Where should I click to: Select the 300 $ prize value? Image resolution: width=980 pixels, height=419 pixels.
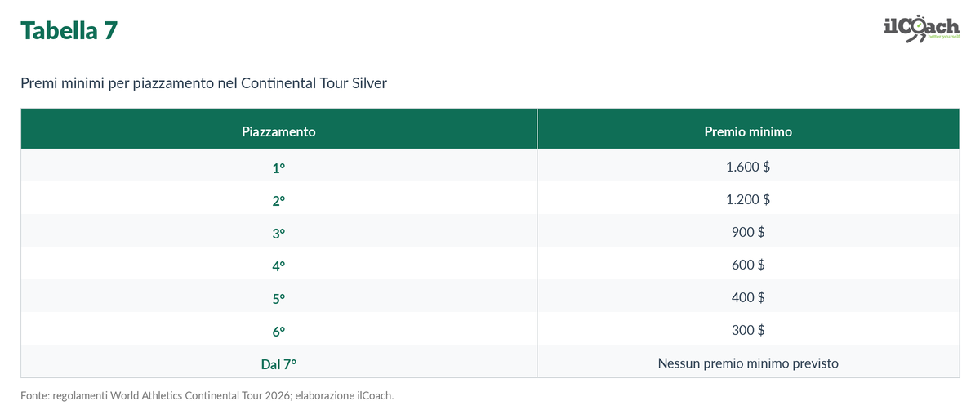tap(748, 330)
